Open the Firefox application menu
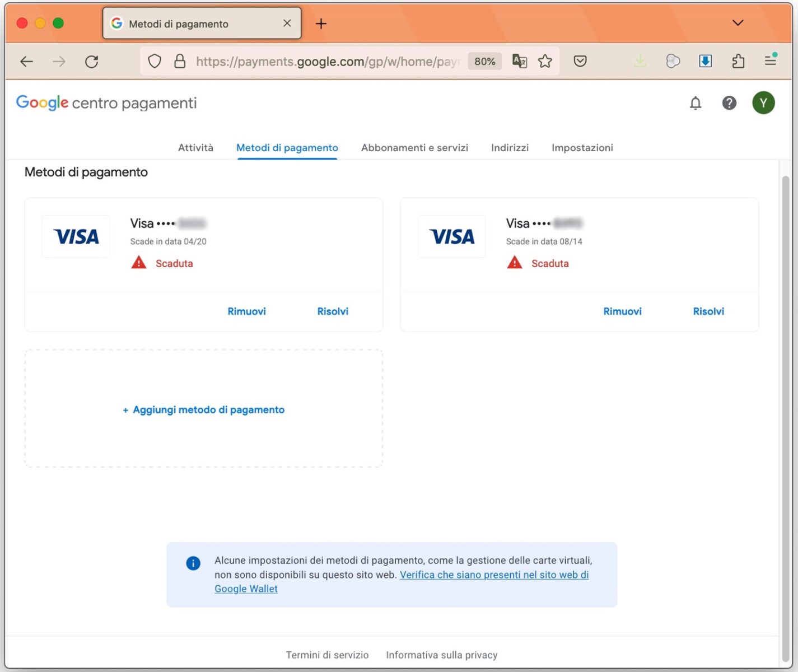Viewport: 798px width, 672px height. click(x=771, y=61)
